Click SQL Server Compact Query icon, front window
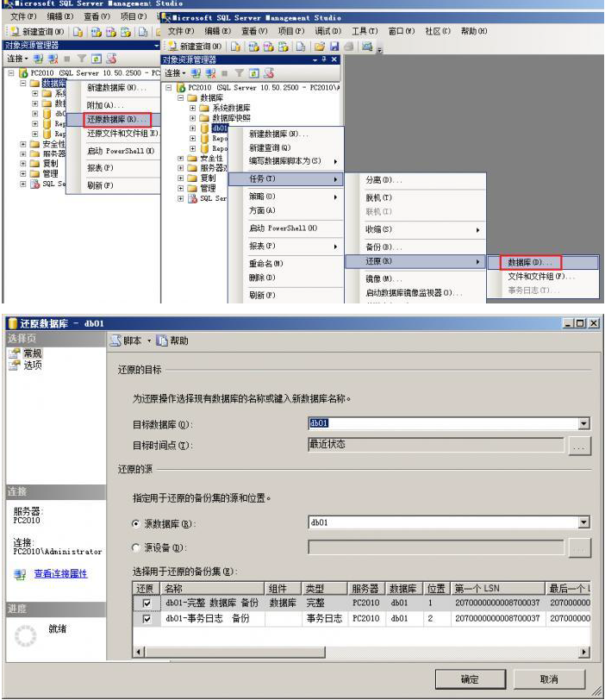The image size is (605, 700). pos(301,47)
